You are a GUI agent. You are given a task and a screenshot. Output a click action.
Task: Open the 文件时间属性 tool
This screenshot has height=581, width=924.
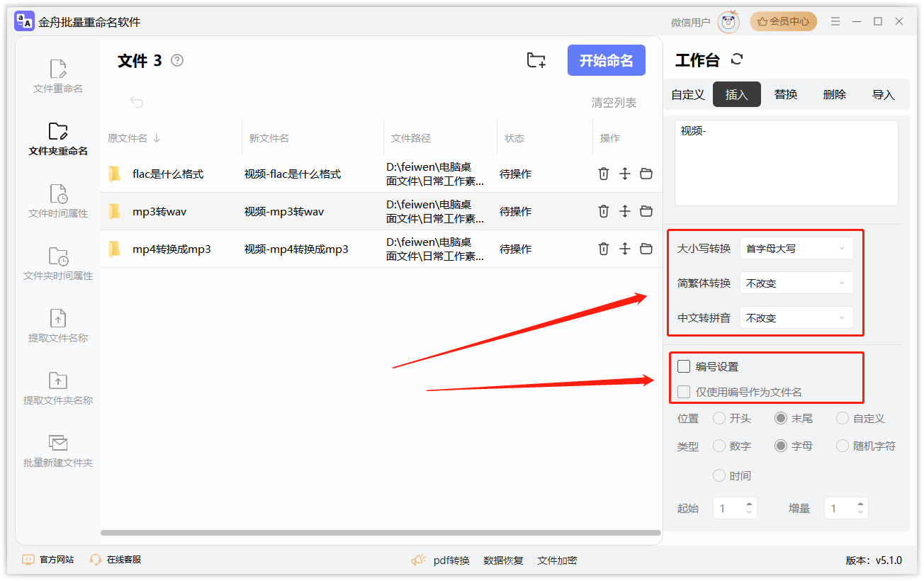57,201
